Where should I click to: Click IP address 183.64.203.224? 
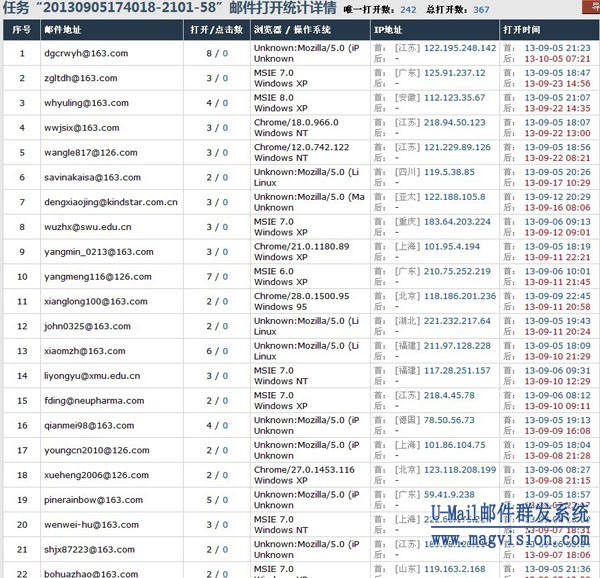[x=457, y=221]
